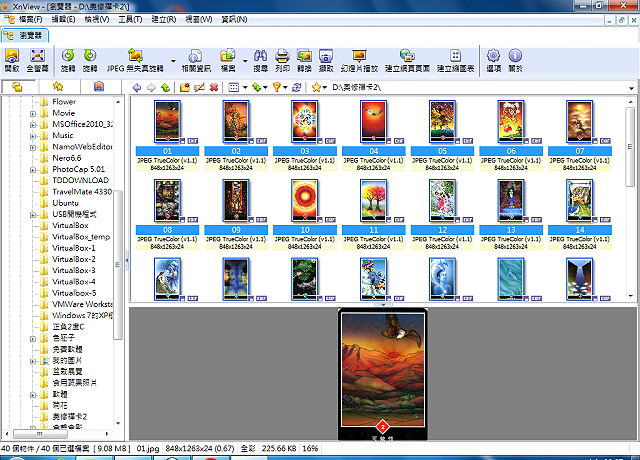The height and width of the screenshot is (460, 640).
Task: Select file label 12
Action: pyautogui.click(x=442, y=230)
